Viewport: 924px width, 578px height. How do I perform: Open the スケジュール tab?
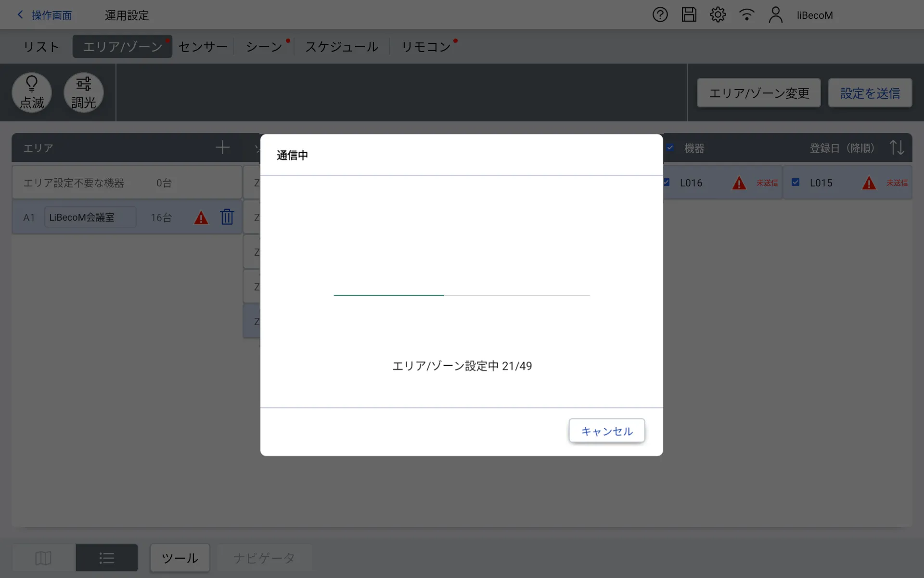342,47
